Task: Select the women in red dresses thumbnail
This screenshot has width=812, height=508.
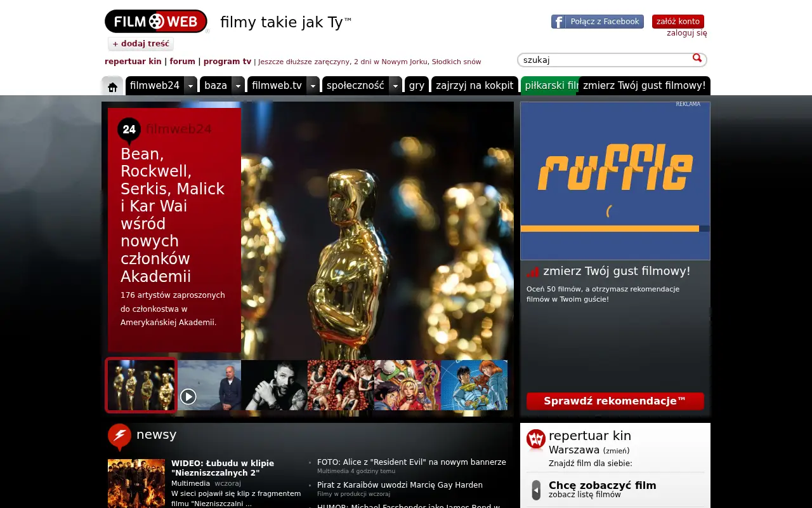Action: [x=341, y=385]
